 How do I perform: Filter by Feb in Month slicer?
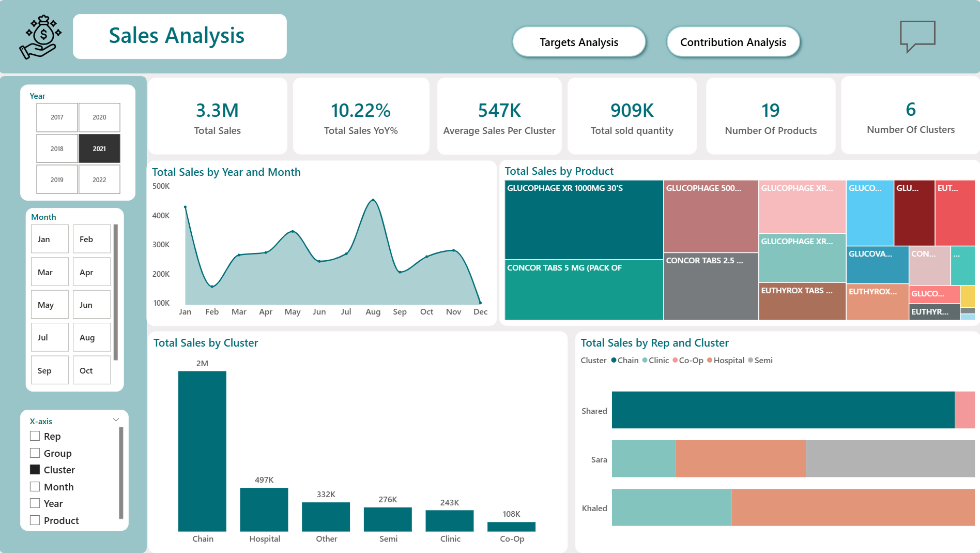91,239
